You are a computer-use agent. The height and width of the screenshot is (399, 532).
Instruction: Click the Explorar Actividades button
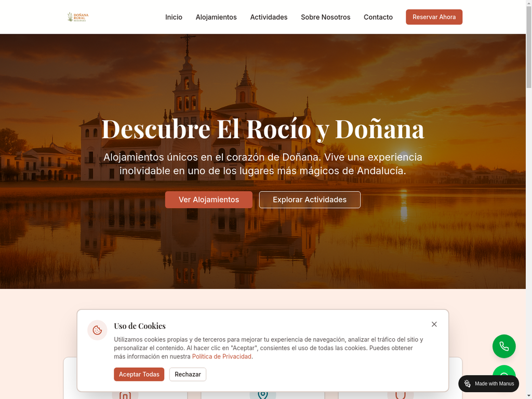(x=310, y=199)
